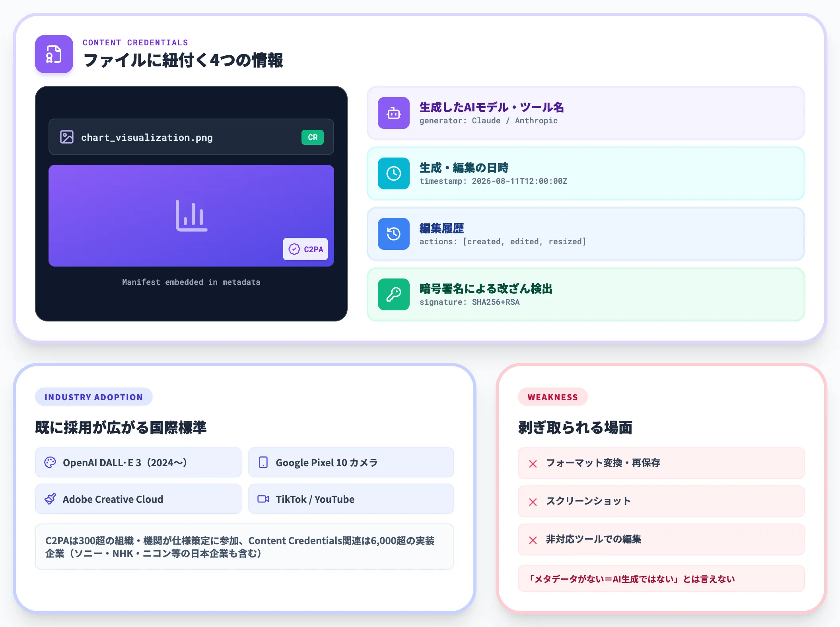Click the video camera icon beside TikTok / YouTube
840x627 pixels.
click(263, 499)
